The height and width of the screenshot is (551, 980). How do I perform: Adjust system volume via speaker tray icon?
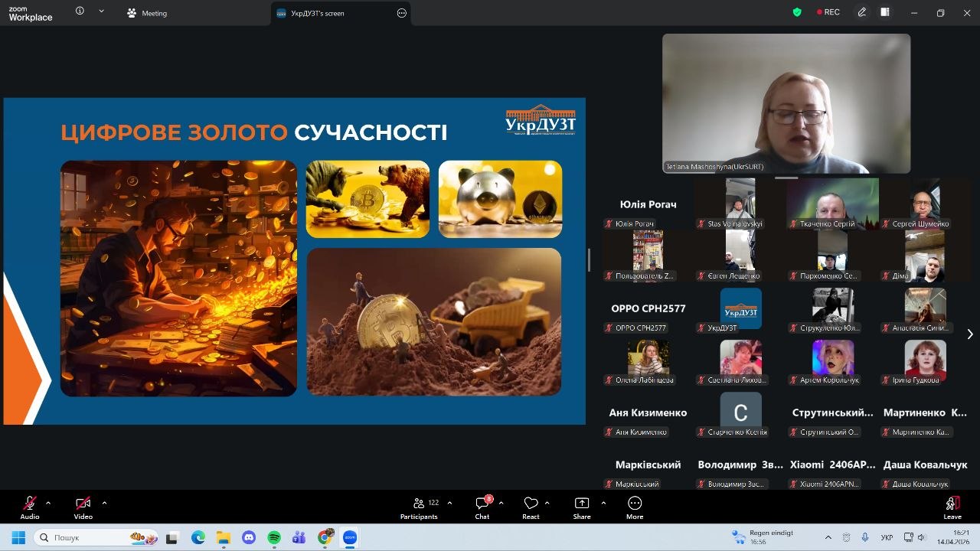tap(921, 537)
